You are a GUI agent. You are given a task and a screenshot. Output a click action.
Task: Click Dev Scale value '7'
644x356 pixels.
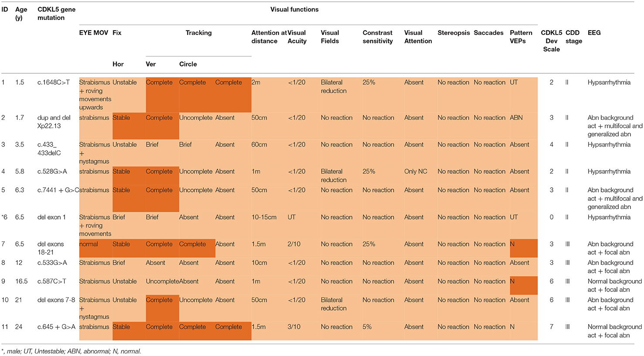552,327
